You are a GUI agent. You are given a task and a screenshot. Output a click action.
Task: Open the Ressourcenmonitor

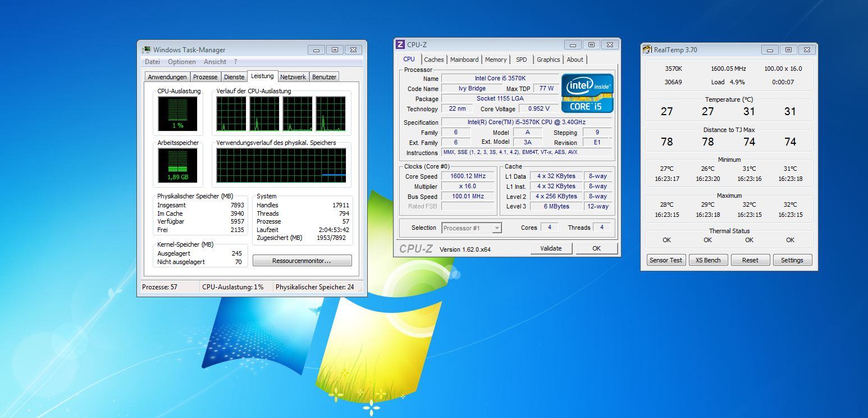point(302,261)
